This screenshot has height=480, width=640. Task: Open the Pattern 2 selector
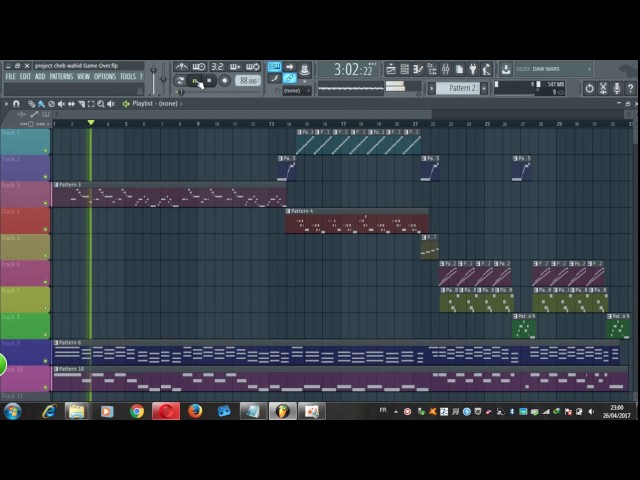click(457, 88)
